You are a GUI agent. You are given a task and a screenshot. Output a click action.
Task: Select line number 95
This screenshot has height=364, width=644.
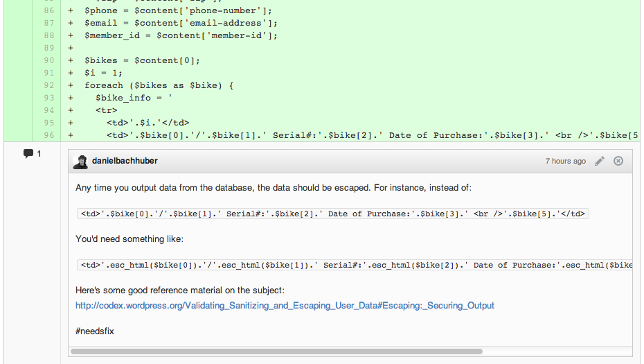(x=49, y=123)
